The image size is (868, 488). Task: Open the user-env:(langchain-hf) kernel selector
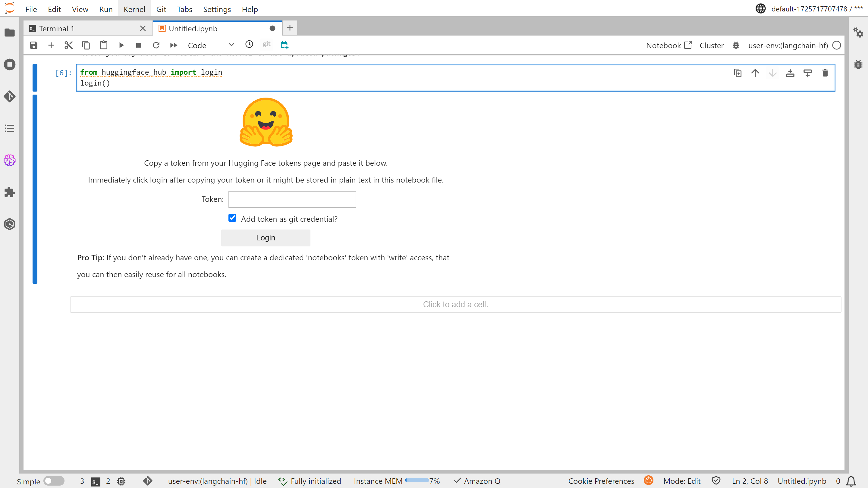788,45
